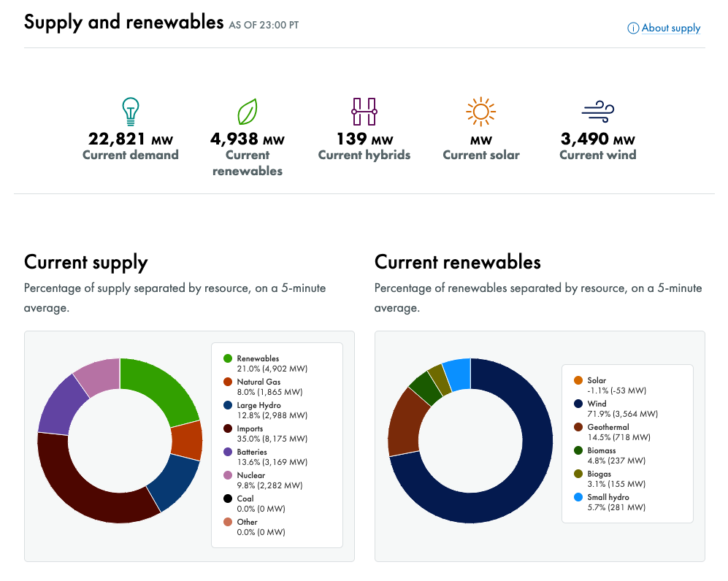Click the info icon beside About supply
This screenshot has width=728, height=581.
point(633,28)
